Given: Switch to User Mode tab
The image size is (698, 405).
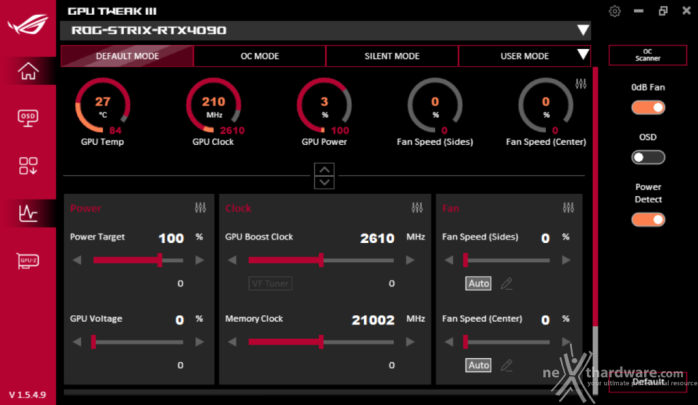Looking at the screenshot, I should [524, 56].
